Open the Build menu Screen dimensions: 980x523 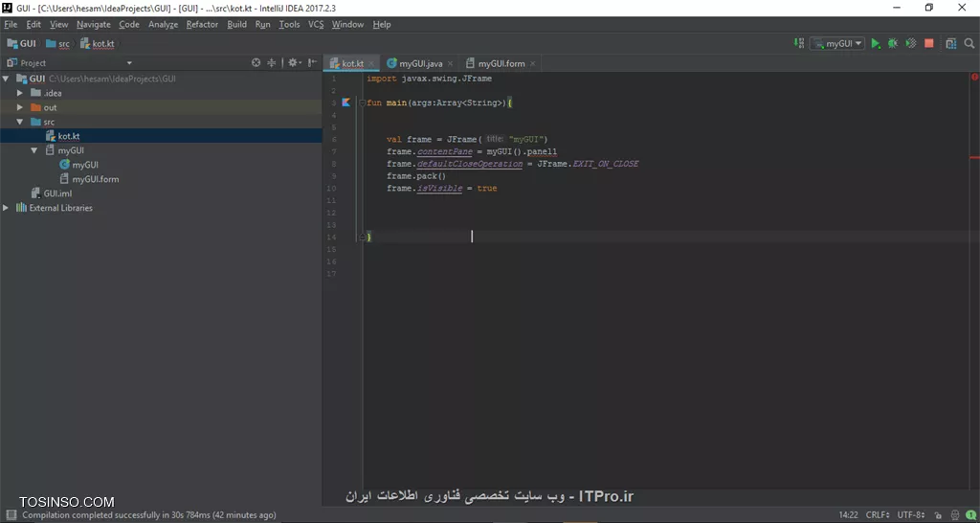[237, 24]
